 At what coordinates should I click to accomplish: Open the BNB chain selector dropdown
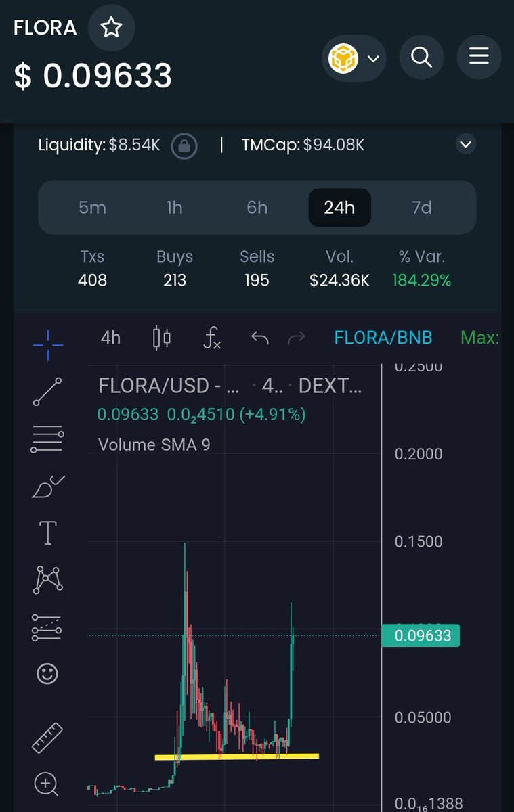354,59
